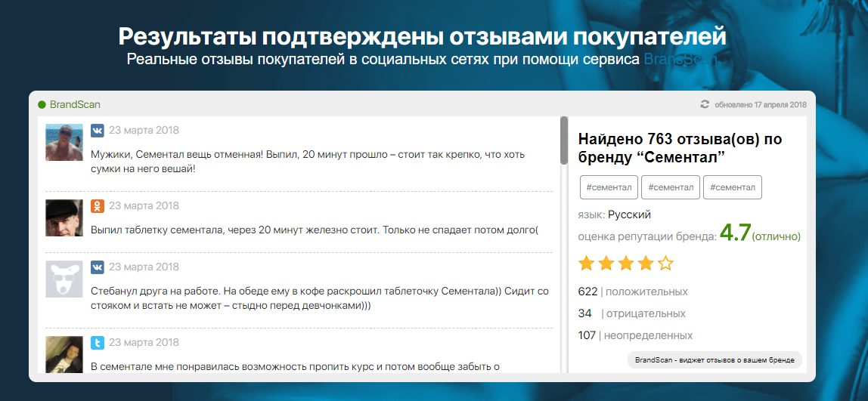The image size is (868, 401).
Task: Open the Twitter reviewer's avatar photo
Action: click(64, 354)
